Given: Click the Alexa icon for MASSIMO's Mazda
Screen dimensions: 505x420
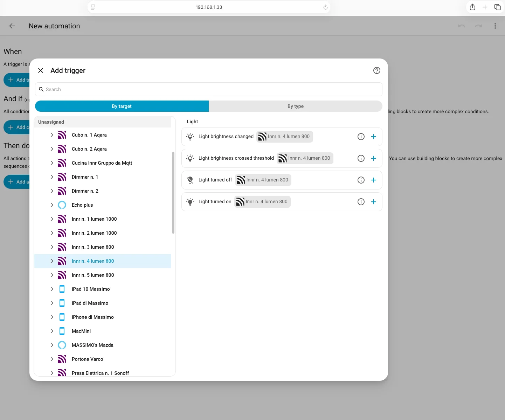Looking at the screenshot, I should click(x=62, y=345).
